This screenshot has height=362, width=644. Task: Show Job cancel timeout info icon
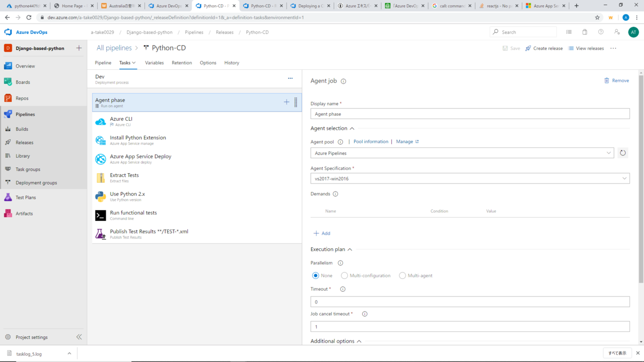click(365, 314)
